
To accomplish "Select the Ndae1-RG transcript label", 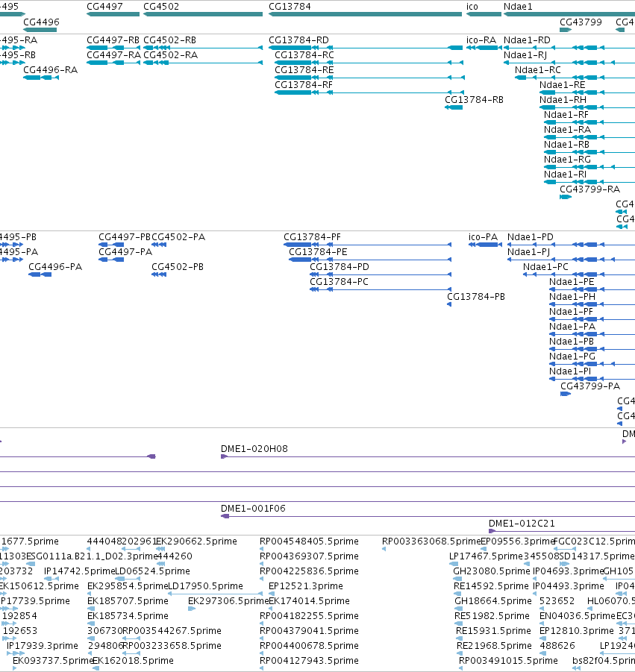I will tap(567, 160).
